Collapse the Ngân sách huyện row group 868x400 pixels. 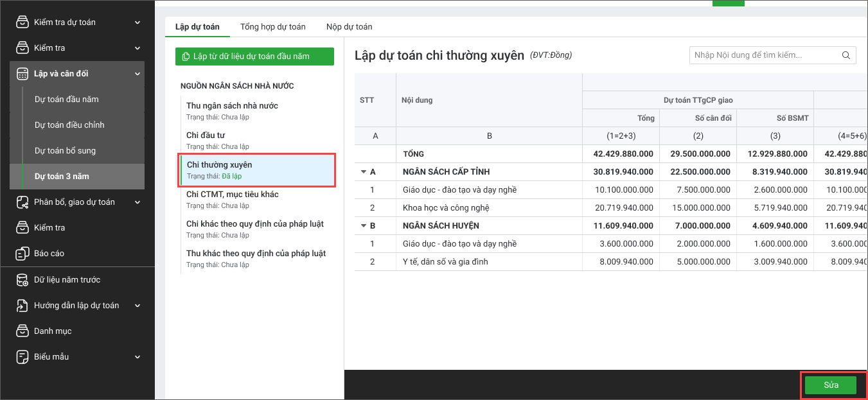(x=364, y=226)
